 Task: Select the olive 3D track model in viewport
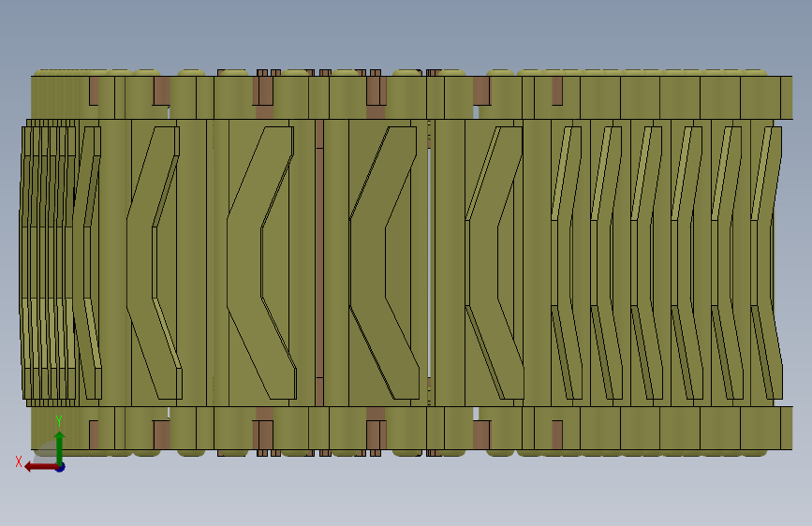pyautogui.click(x=406, y=263)
